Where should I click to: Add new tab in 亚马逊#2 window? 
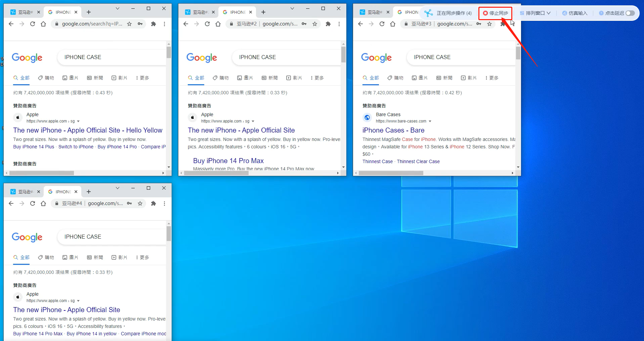click(263, 12)
